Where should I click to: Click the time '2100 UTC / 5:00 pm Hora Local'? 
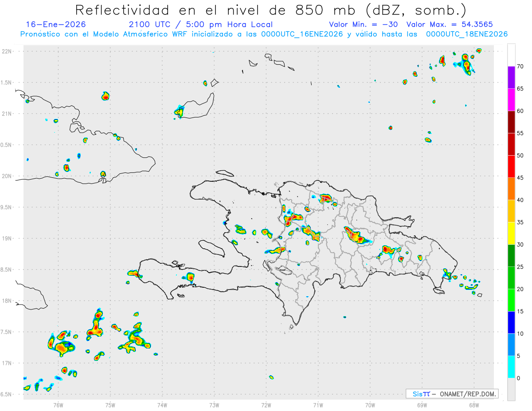pos(201,24)
